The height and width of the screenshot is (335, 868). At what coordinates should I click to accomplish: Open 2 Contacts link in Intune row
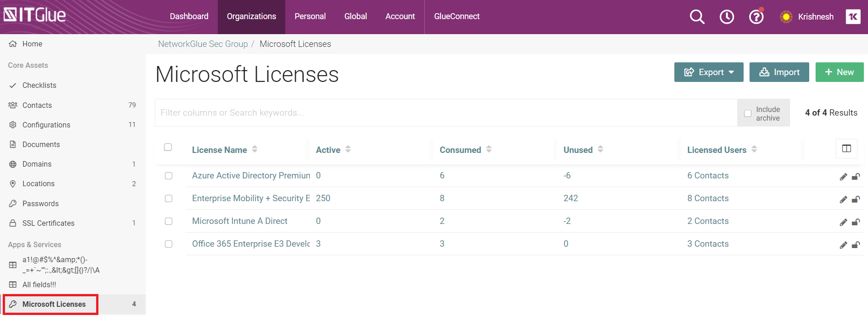click(x=708, y=221)
